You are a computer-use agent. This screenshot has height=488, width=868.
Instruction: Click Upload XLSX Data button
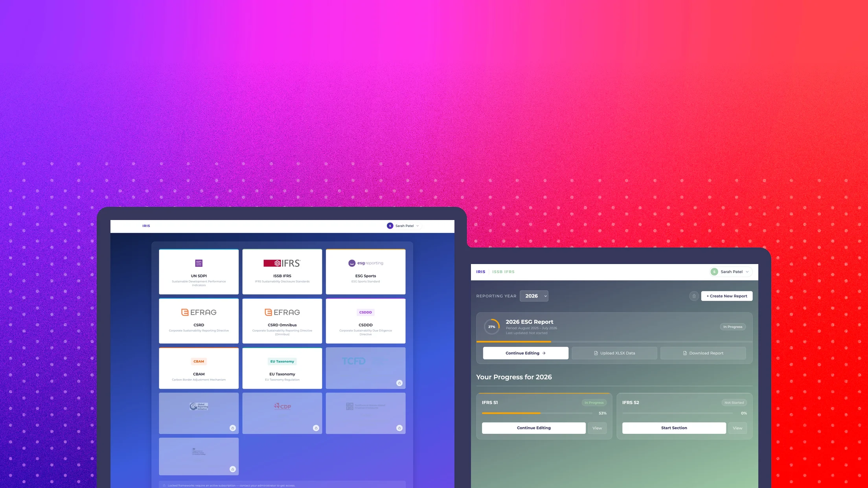(614, 353)
